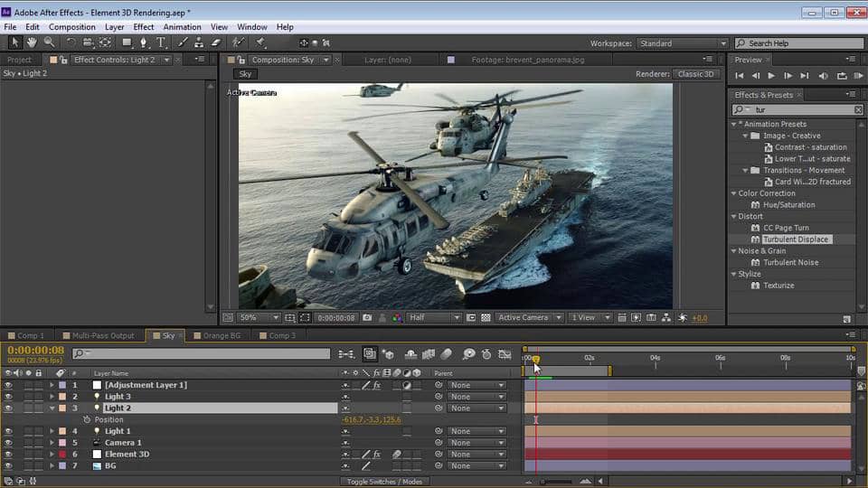
Task: Click the Classic 3D renderer button
Action: [695, 74]
